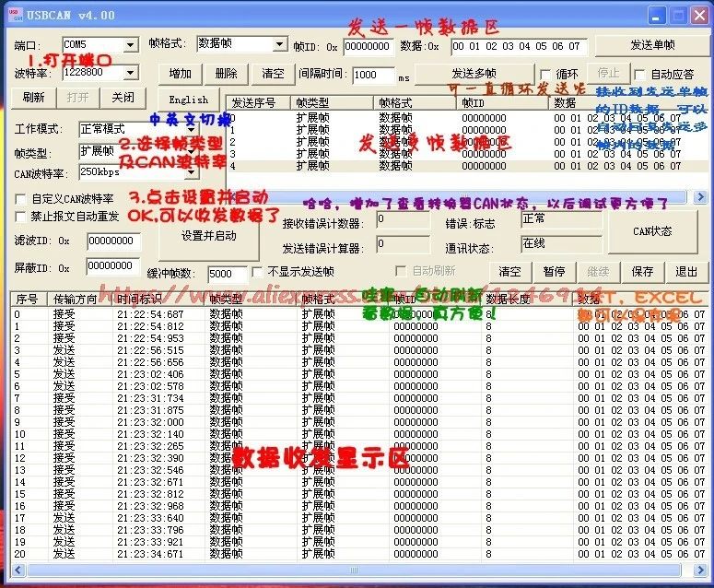Select log row with timestamp 21:23:34:671
This screenshot has width=714, height=588.
[359, 554]
